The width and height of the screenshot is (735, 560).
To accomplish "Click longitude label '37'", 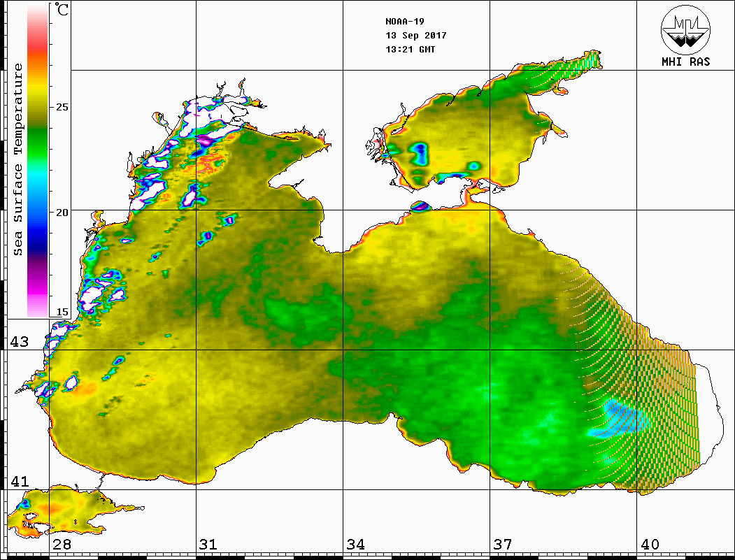I will [x=503, y=545].
